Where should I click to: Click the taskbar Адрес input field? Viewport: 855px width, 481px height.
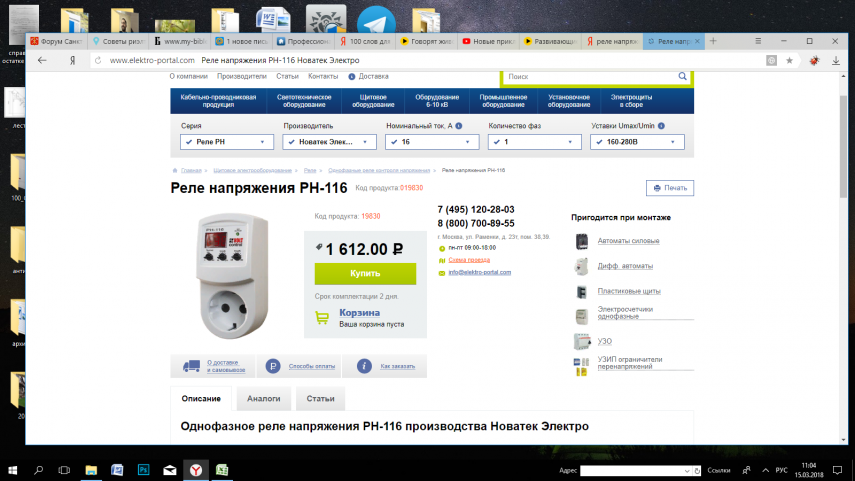(631, 471)
